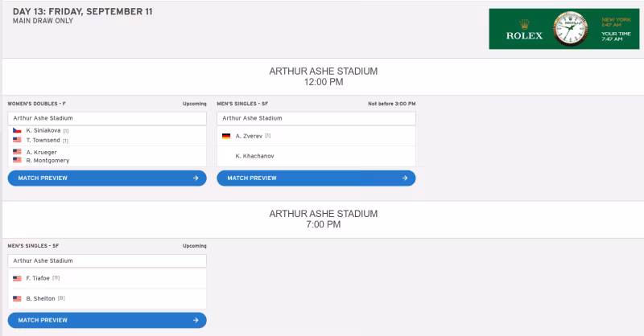Screen dimensions: 644x336
Task: Click the flag icon beside R. Montgomery
Action: coord(17,160)
